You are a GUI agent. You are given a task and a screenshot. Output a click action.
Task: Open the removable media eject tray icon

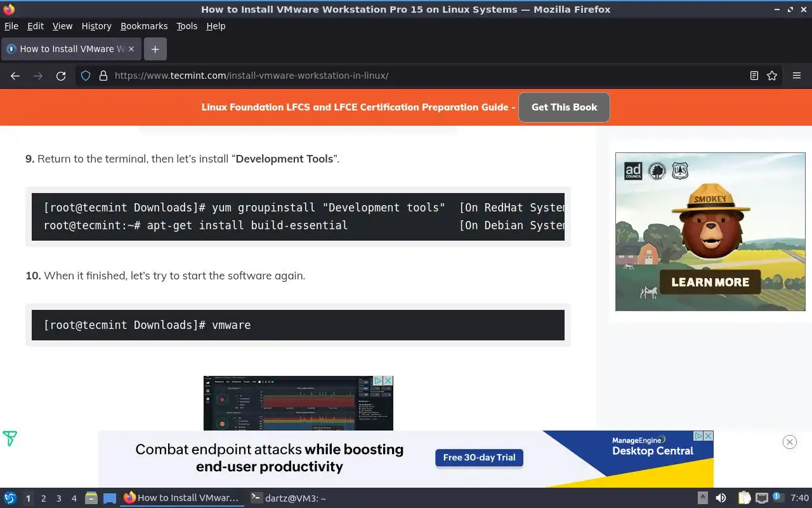[x=703, y=498]
